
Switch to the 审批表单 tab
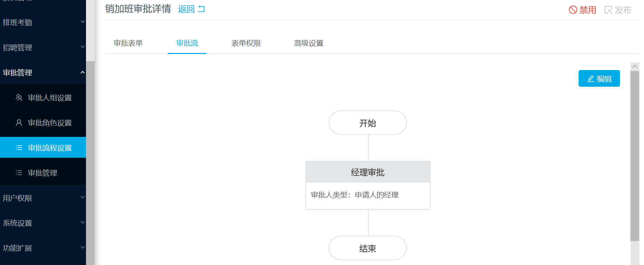[x=128, y=43]
